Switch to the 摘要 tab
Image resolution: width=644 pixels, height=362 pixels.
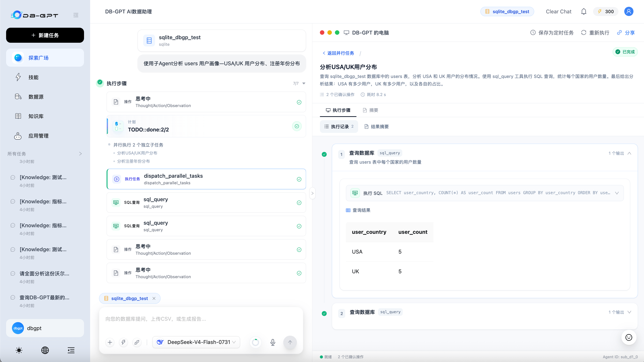click(371, 110)
